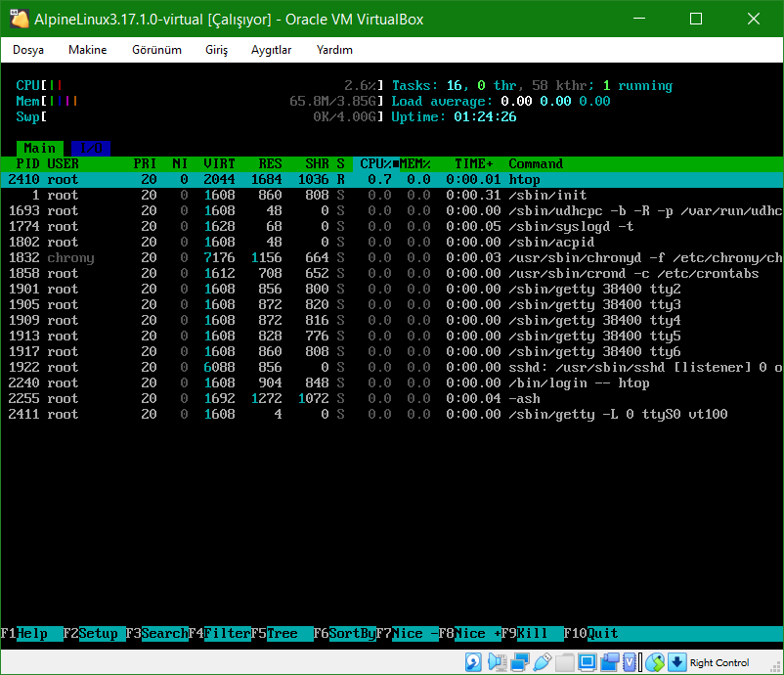This screenshot has height=675, width=784.
Task: Select the /sbin/init process row
Action: [392, 195]
